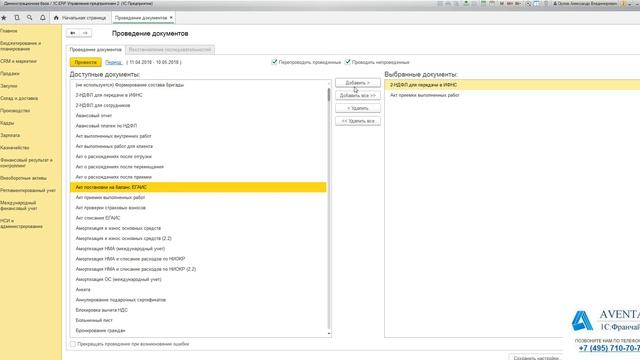Screen dimensions: 640x360
Task: Click the < Удалить button
Action: click(358, 108)
